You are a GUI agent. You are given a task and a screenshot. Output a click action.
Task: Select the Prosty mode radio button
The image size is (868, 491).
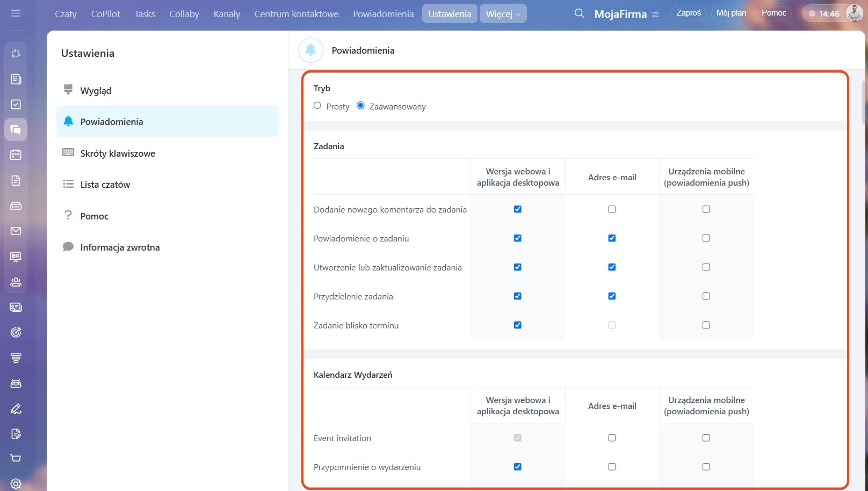(x=317, y=106)
